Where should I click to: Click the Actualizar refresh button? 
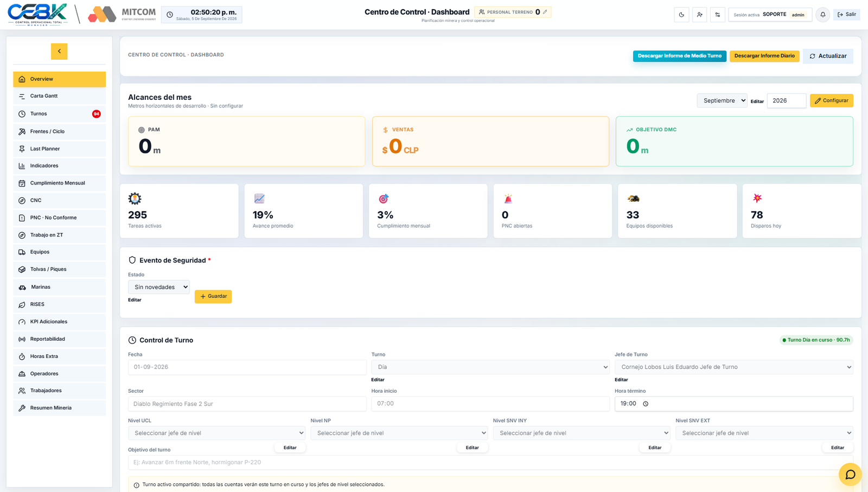pos(828,56)
